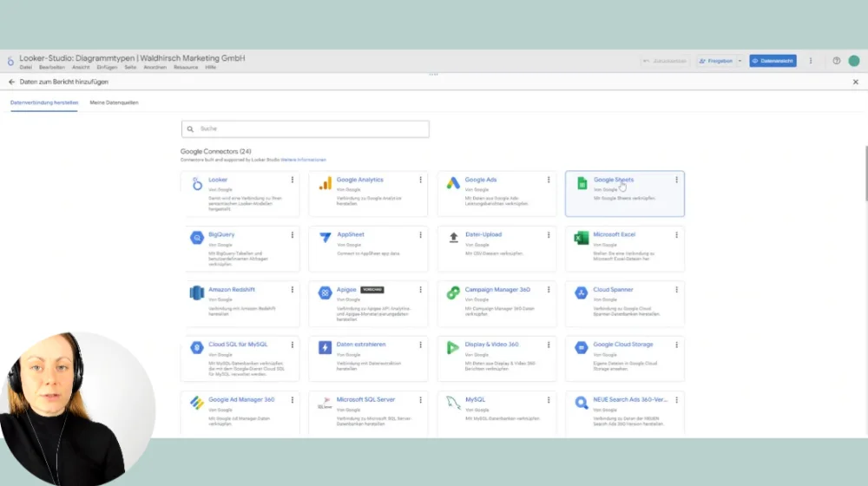Select the Google Ads connector icon
The height and width of the screenshot is (486, 868).
453,184
